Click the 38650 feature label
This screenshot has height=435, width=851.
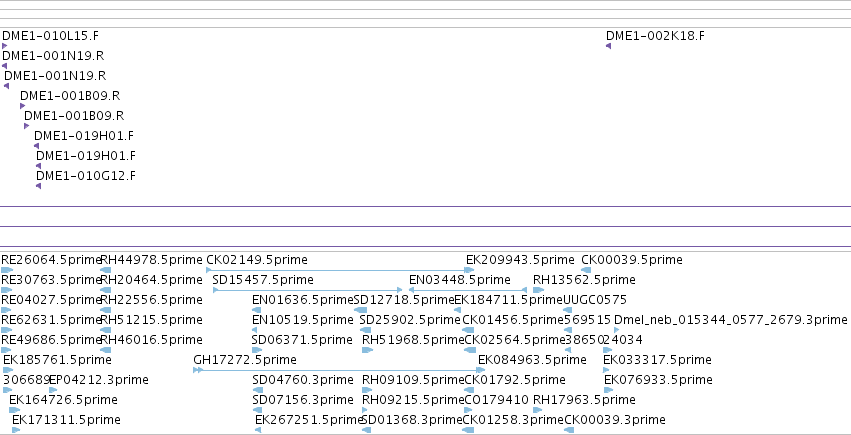pos(585,340)
